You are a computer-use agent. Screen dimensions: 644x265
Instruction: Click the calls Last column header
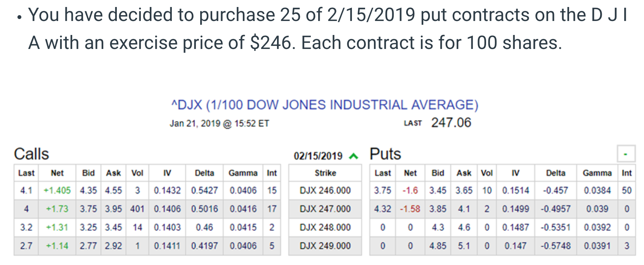pyautogui.click(x=26, y=173)
